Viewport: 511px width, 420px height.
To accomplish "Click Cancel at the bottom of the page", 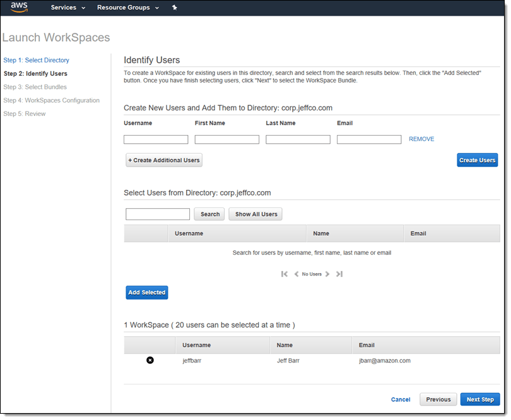I will (x=401, y=399).
